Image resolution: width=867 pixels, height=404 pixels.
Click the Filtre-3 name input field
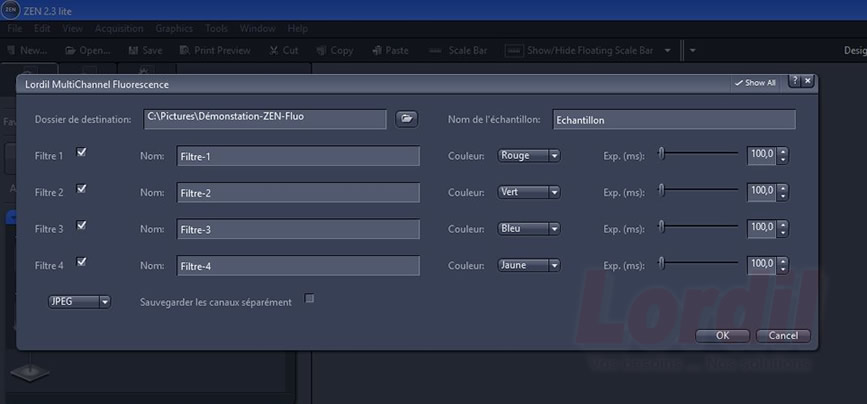point(298,229)
